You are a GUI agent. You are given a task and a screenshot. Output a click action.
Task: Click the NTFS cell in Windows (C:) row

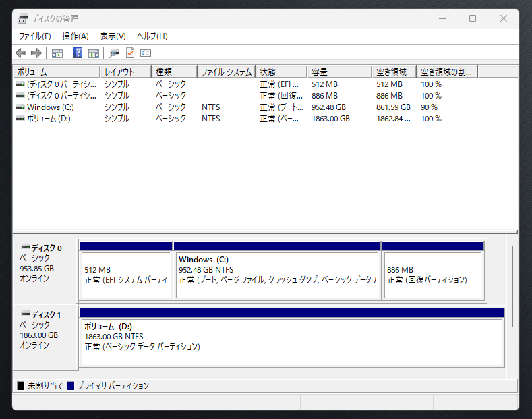point(210,107)
